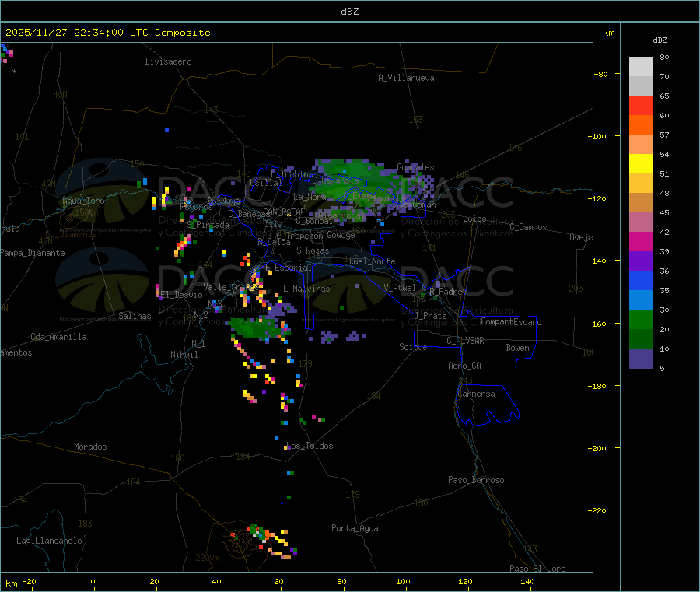Click the G_ALVEAR label
700x592 pixels.
[465, 341]
